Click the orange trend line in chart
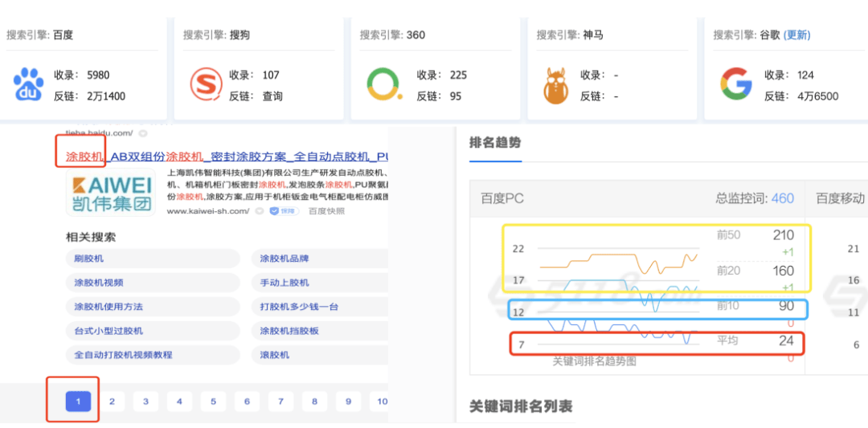The width and height of the screenshot is (868, 428). tap(619, 262)
